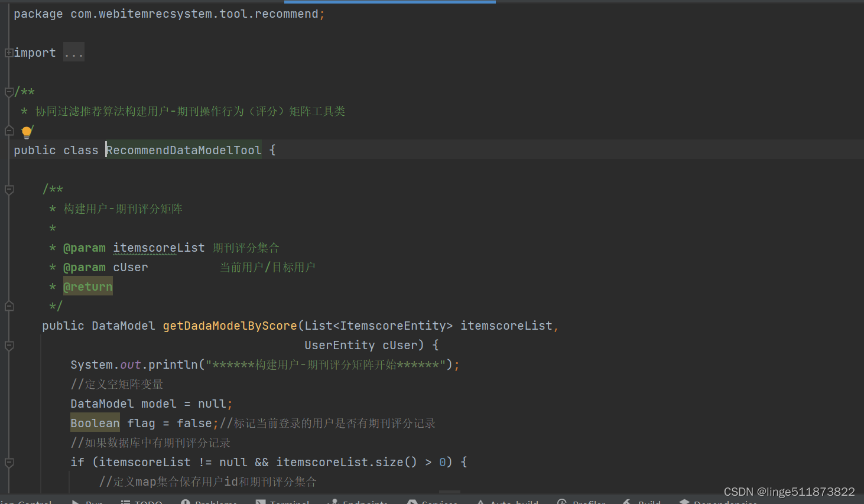The width and height of the screenshot is (864, 504).
Task: Click the highlighted @return tag
Action: tap(87, 287)
